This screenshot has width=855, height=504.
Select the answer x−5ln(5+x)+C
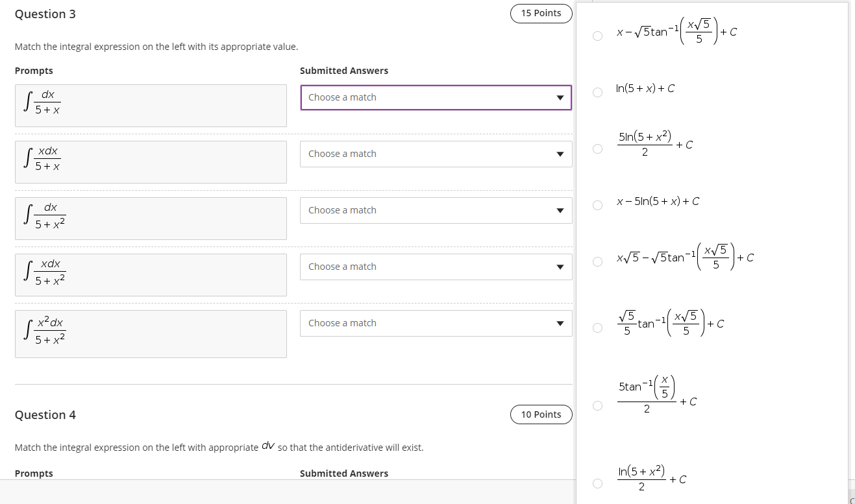click(597, 206)
